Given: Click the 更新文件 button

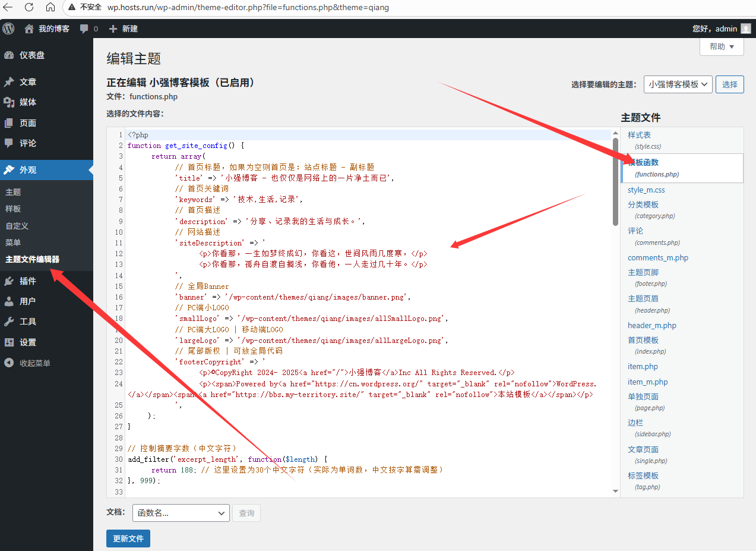Looking at the screenshot, I should coord(128,539).
